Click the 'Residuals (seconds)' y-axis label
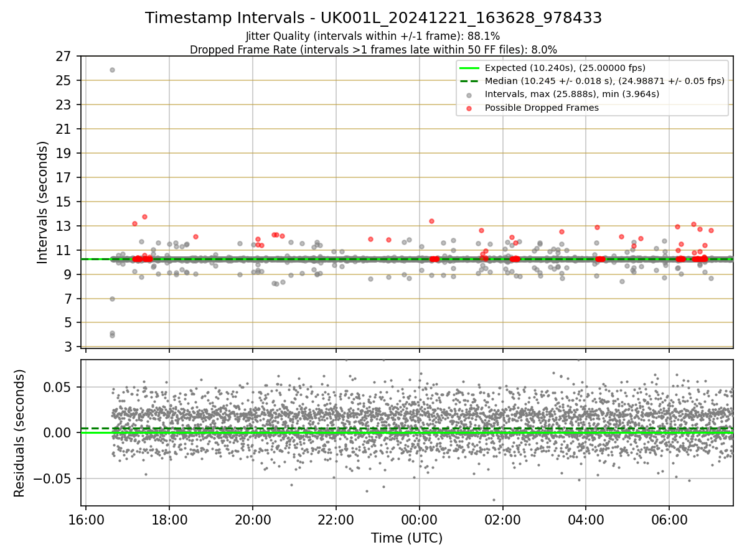The height and width of the screenshot is (560, 747). [x=20, y=433]
